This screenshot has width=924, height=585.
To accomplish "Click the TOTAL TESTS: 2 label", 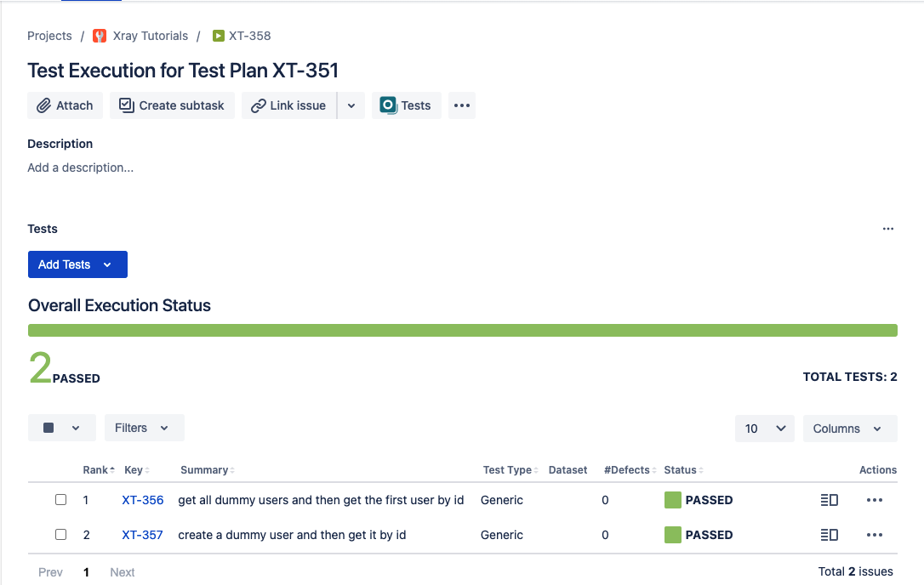I will pyautogui.click(x=850, y=377).
